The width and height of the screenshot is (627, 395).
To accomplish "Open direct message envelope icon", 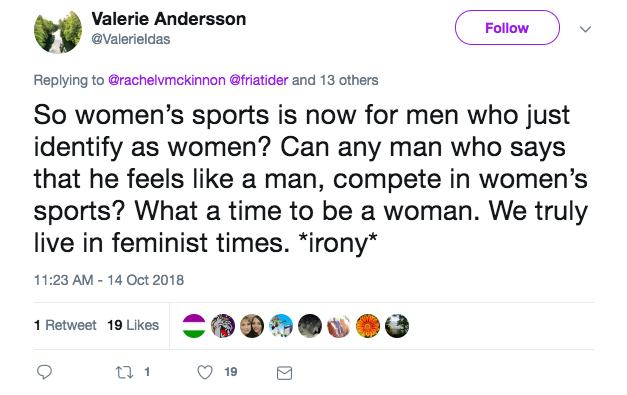I will (284, 373).
